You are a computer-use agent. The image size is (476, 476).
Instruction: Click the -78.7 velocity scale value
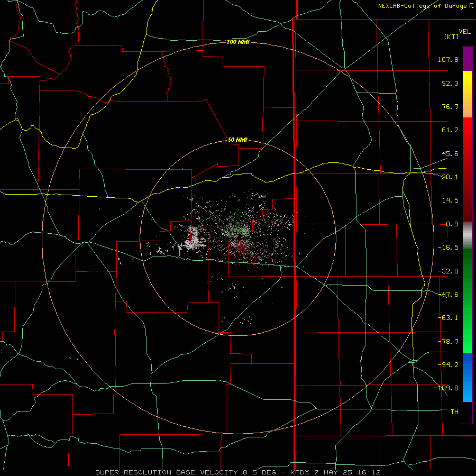[x=448, y=342]
